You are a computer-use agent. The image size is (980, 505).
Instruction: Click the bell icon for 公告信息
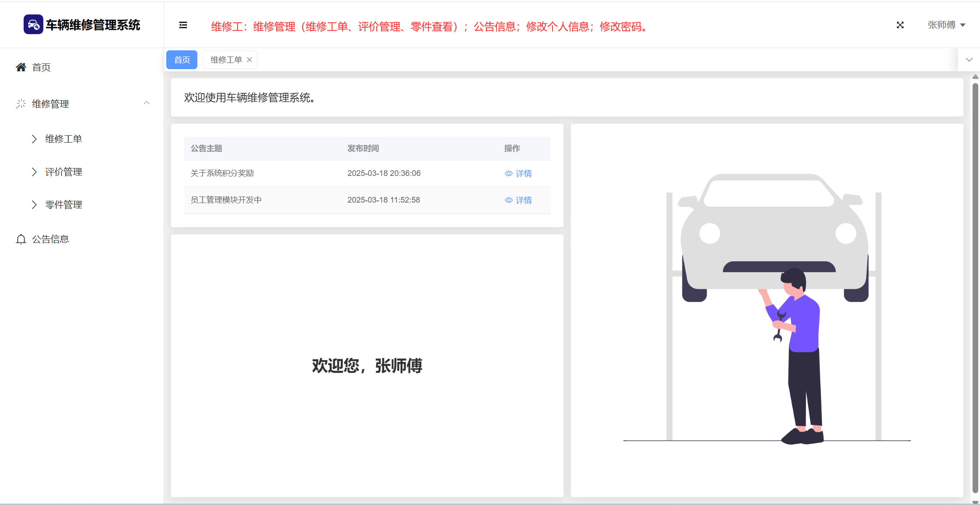point(21,239)
